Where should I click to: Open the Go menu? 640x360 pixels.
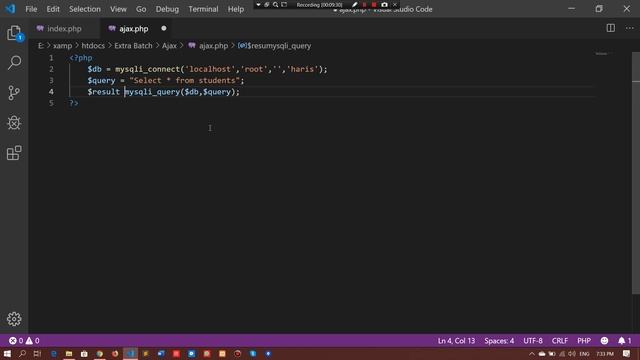[x=141, y=9]
